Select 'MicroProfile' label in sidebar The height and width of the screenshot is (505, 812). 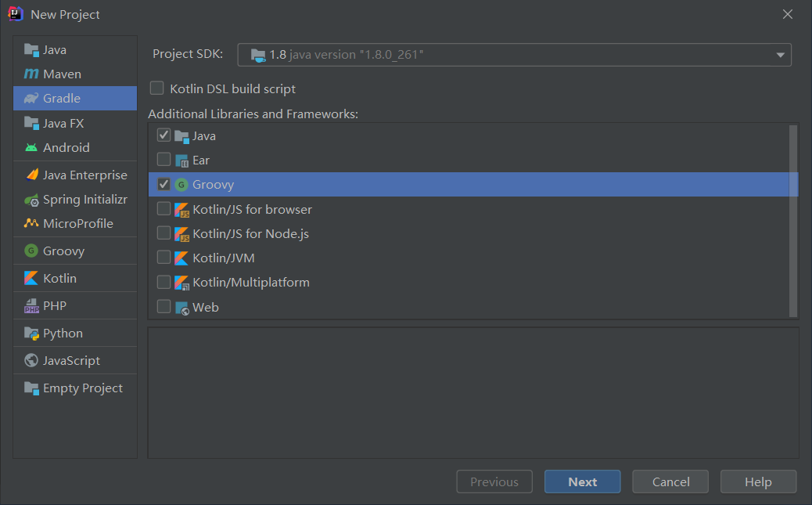click(x=78, y=223)
